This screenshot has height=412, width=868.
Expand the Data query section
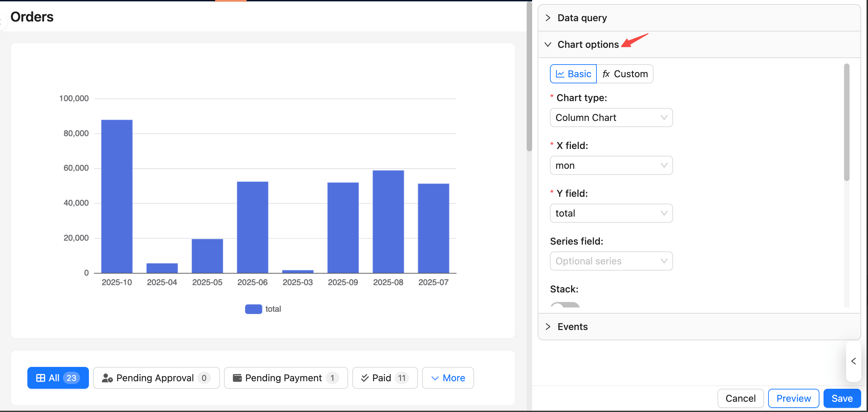[582, 18]
